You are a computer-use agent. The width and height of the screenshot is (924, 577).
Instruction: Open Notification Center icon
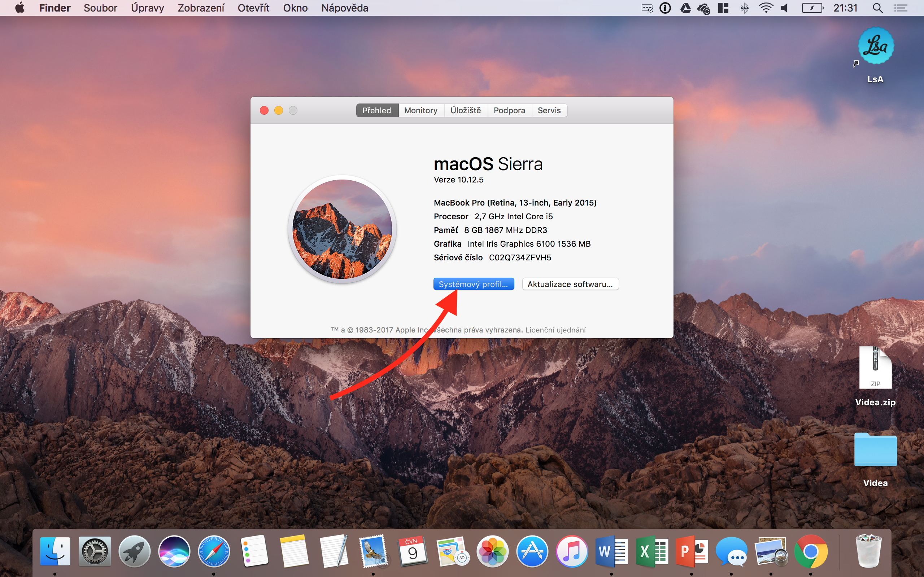click(x=901, y=8)
